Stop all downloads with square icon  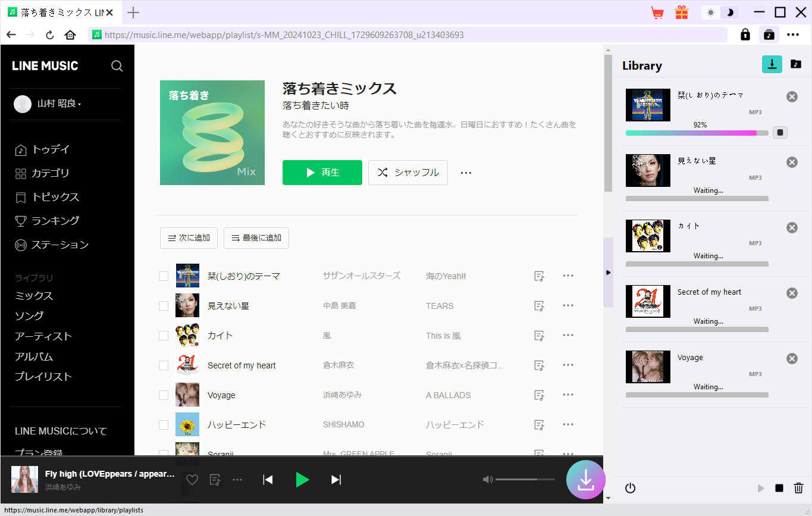[x=779, y=488]
